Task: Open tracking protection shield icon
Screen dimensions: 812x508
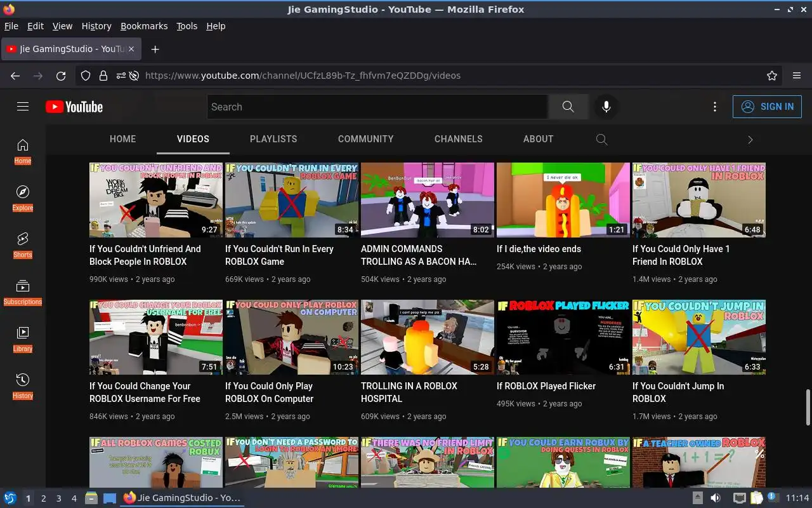Action: [x=86, y=76]
